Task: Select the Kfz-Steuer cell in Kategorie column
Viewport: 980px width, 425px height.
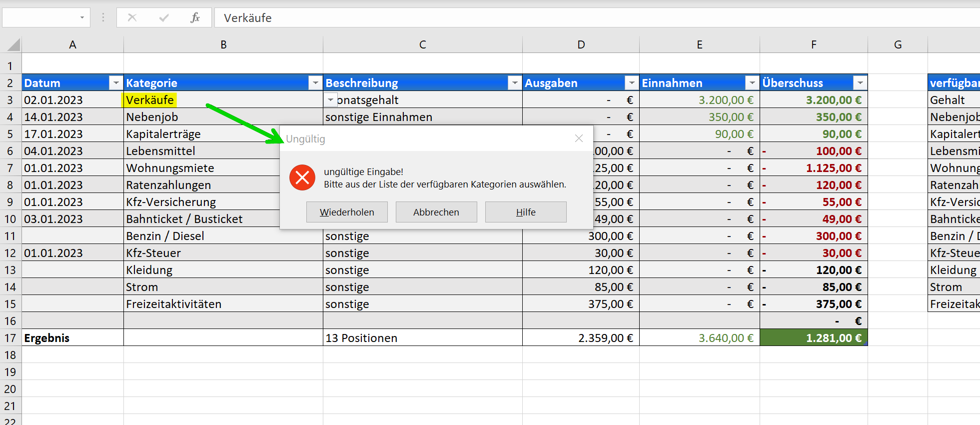Action: tap(223, 253)
